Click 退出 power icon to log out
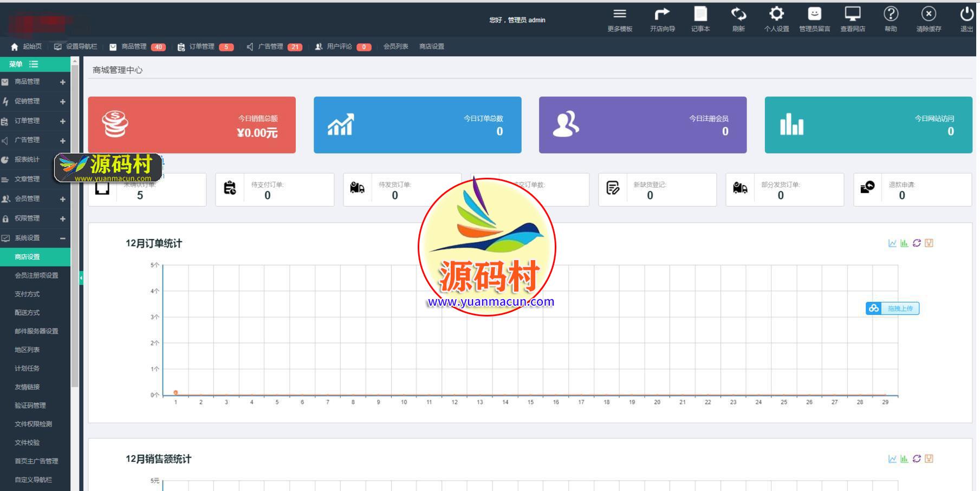 [966, 15]
